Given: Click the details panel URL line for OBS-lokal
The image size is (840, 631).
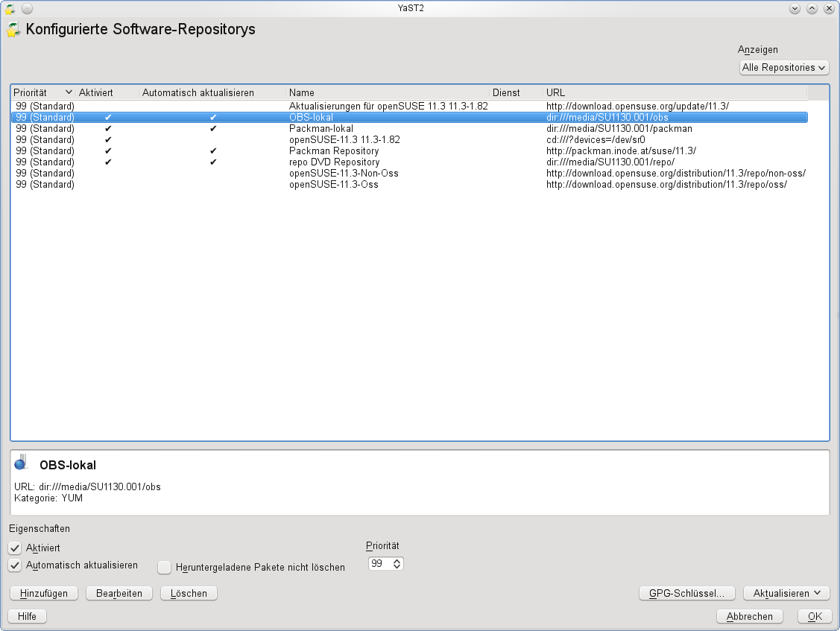Looking at the screenshot, I should 87,487.
